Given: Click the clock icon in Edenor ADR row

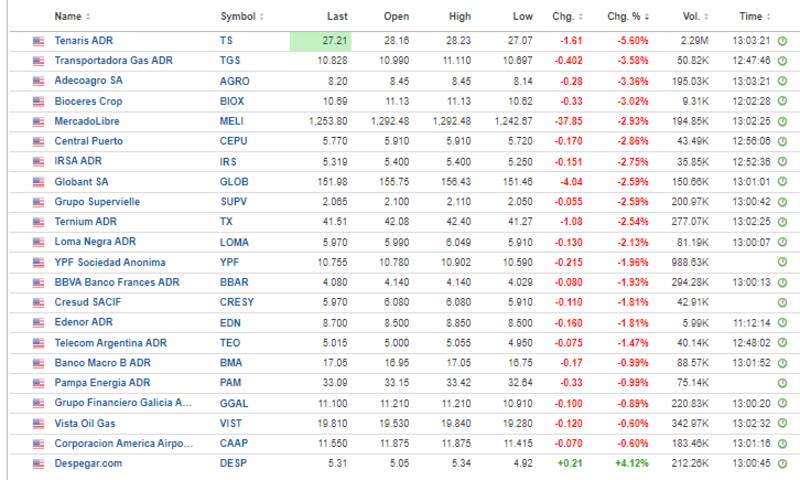Looking at the screenshot, I should coord(782,322).
